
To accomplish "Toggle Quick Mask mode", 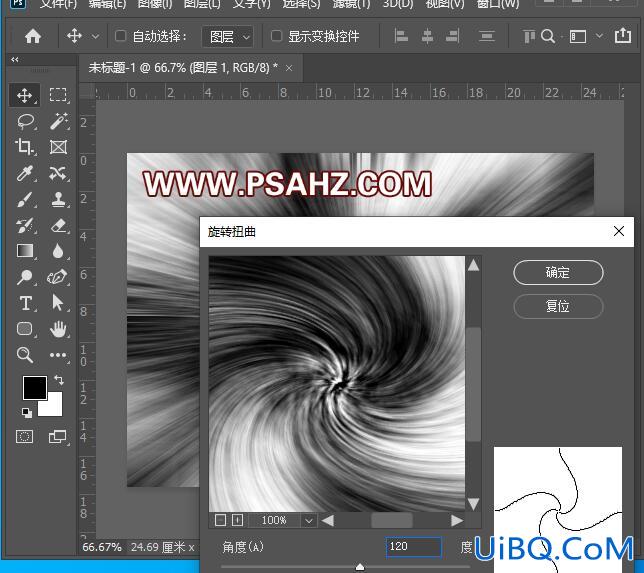I will tap(24, 436).
